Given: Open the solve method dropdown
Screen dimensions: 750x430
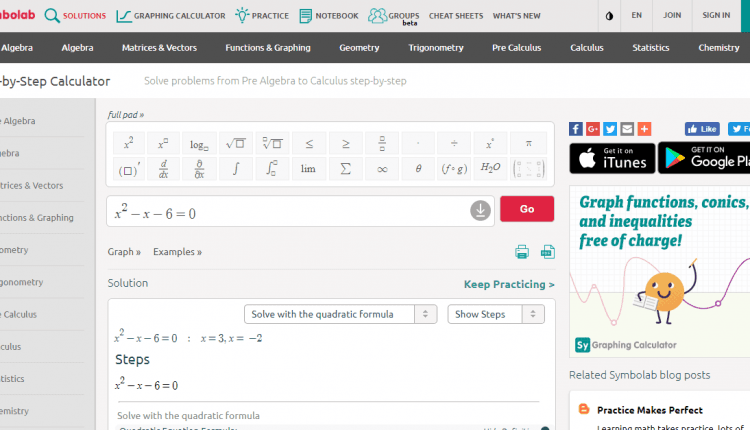Looking at the screenshot, I should [x=340, y=314].
